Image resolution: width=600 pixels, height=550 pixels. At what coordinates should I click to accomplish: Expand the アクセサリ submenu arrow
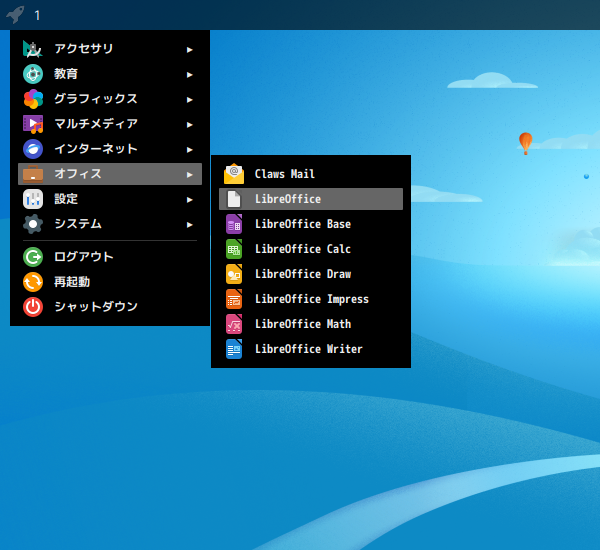coord(189,50)
